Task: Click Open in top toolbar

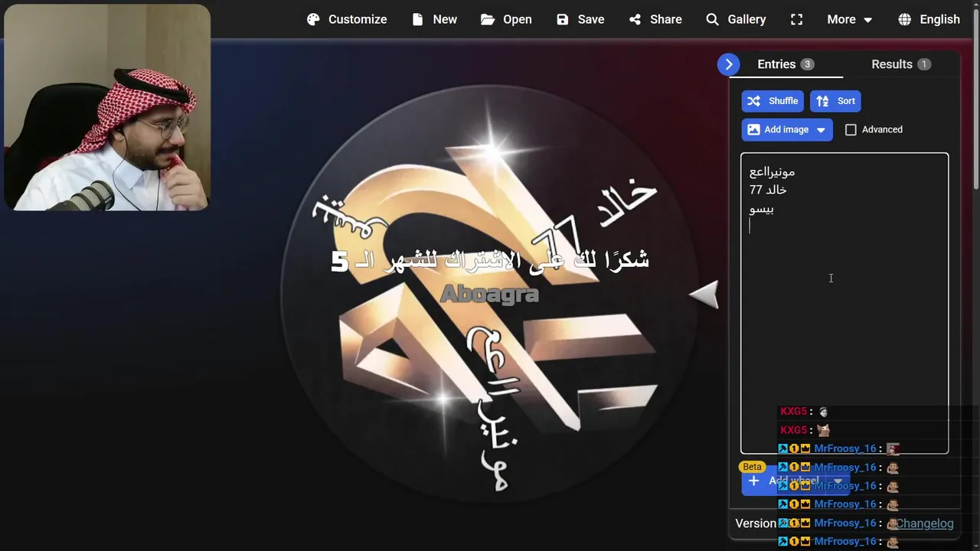Action: 506,19
